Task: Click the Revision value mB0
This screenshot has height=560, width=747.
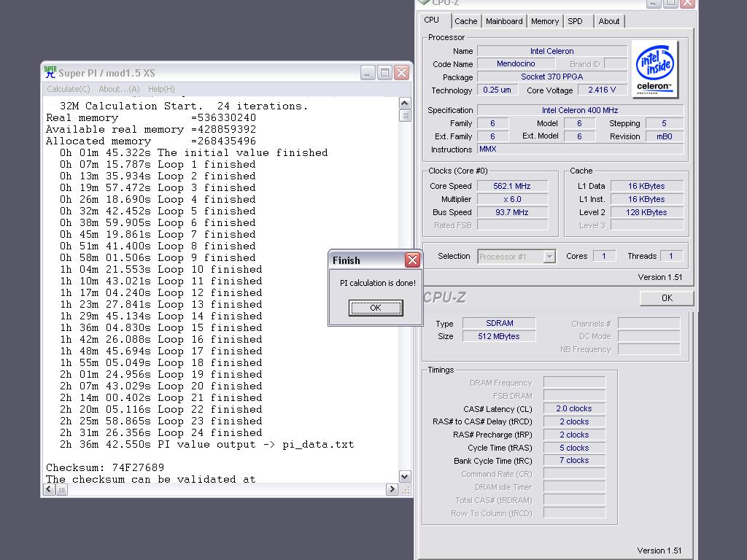Action: tap(664, 136)
